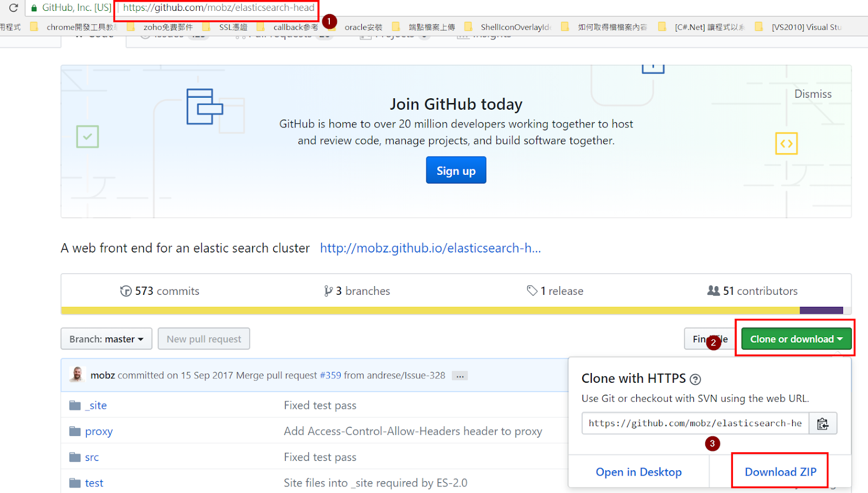This screenshot has height=493, width=868.
Task: Click the release tag icon
Action: click(532, 291)
